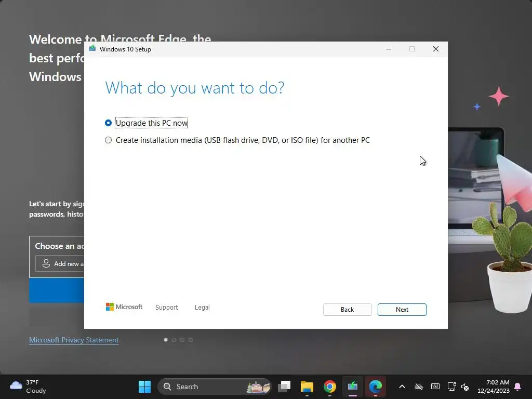
Task: Click the Next button in Setup
Action: click(x=402, y=310)
